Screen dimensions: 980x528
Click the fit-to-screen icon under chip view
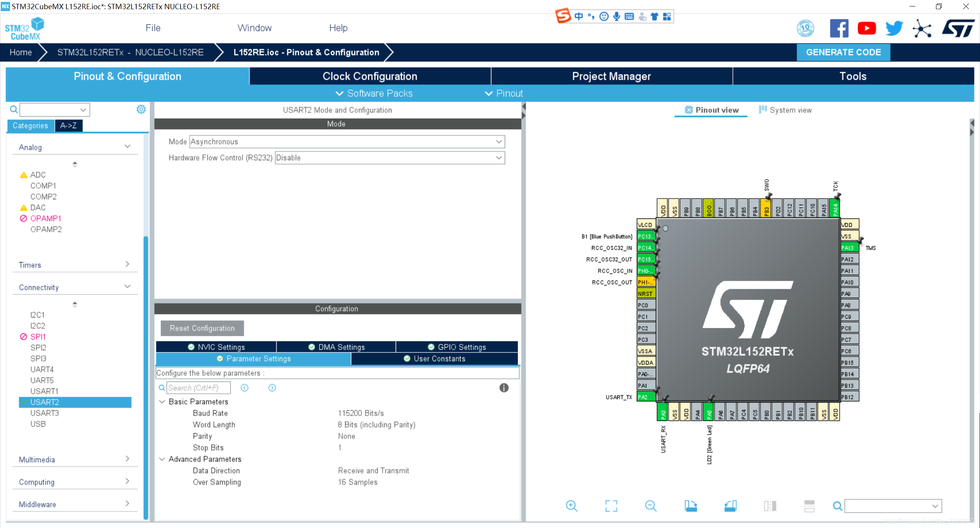click(611, 506)
